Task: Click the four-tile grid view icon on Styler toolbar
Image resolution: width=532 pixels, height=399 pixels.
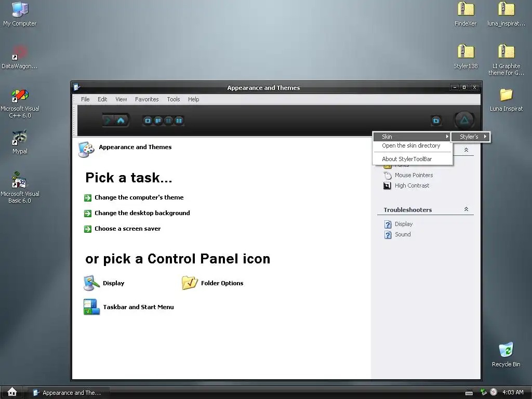Action: click(x=169, y=121)
